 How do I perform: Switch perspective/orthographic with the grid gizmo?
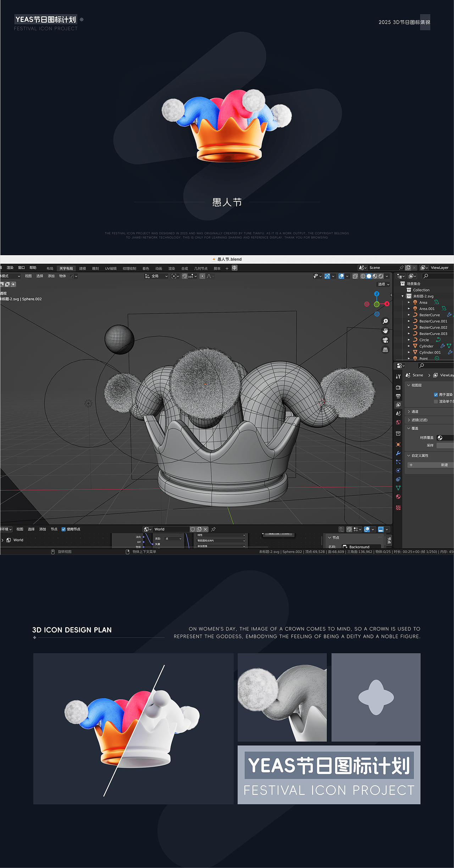(385, 350)
